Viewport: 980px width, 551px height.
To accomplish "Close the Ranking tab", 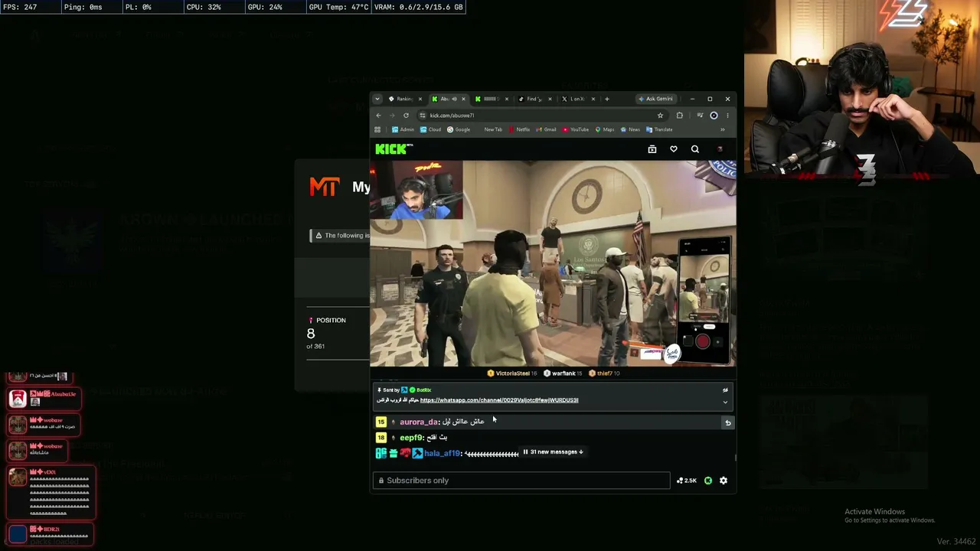I will coord(420,99).
